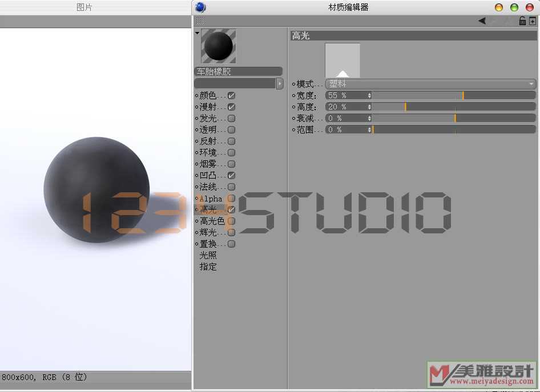Image resolution: width=540 pixels, height=392 pixels.
Task: Enable the 发光 channel checkbox
Action: point(231,118)
